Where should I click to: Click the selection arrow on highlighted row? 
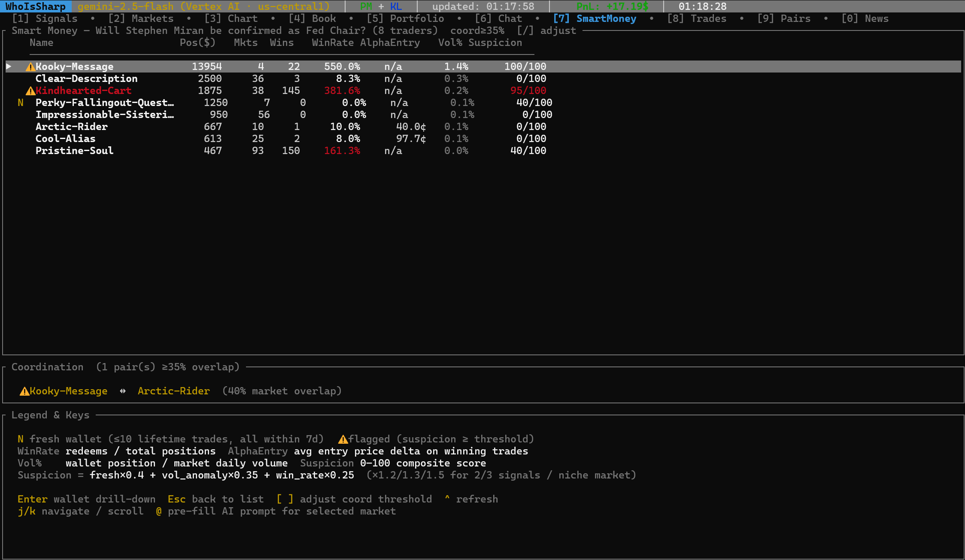tap(9, 67)
